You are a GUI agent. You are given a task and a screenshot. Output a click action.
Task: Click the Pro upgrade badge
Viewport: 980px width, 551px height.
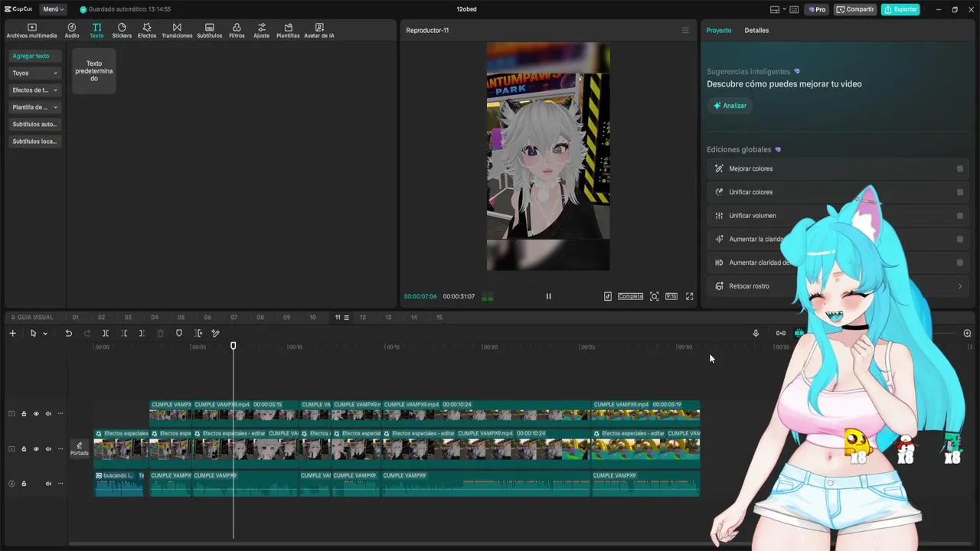click(816, 9)
